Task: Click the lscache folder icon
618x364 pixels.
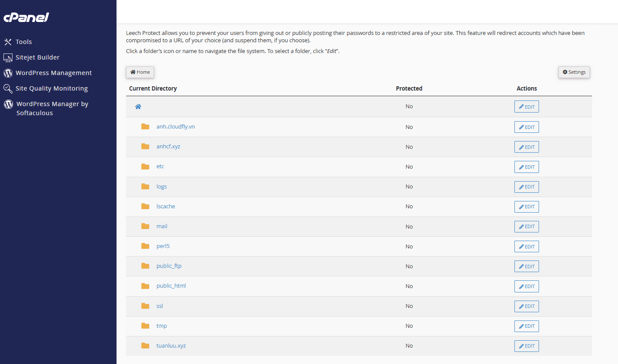Action: [145, 207]
